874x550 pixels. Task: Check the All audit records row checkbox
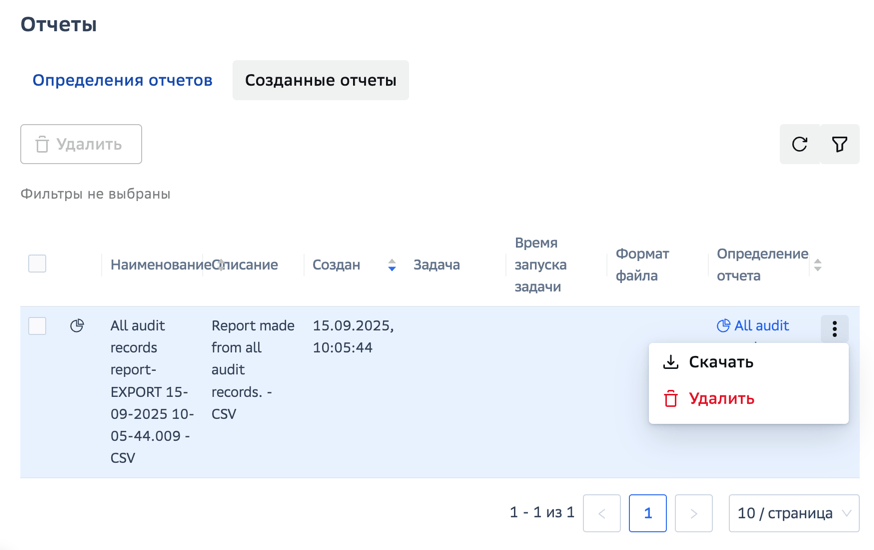tap(37, 326)
